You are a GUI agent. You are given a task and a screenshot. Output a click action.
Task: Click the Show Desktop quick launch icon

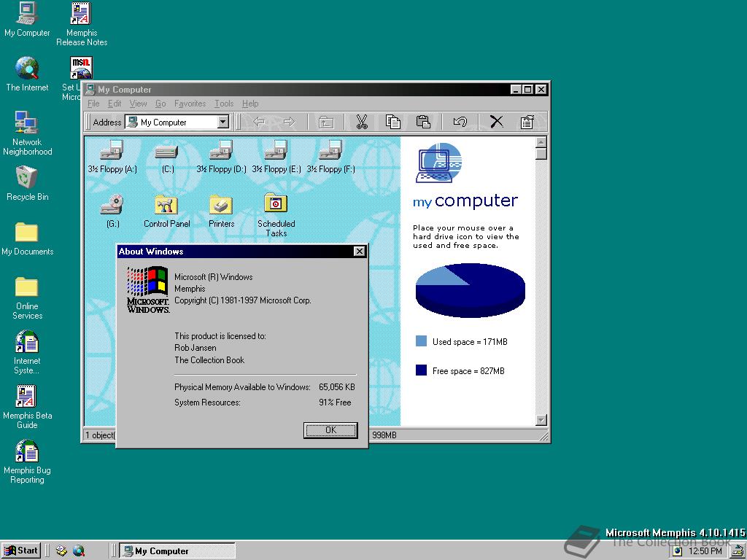[61, 551]
